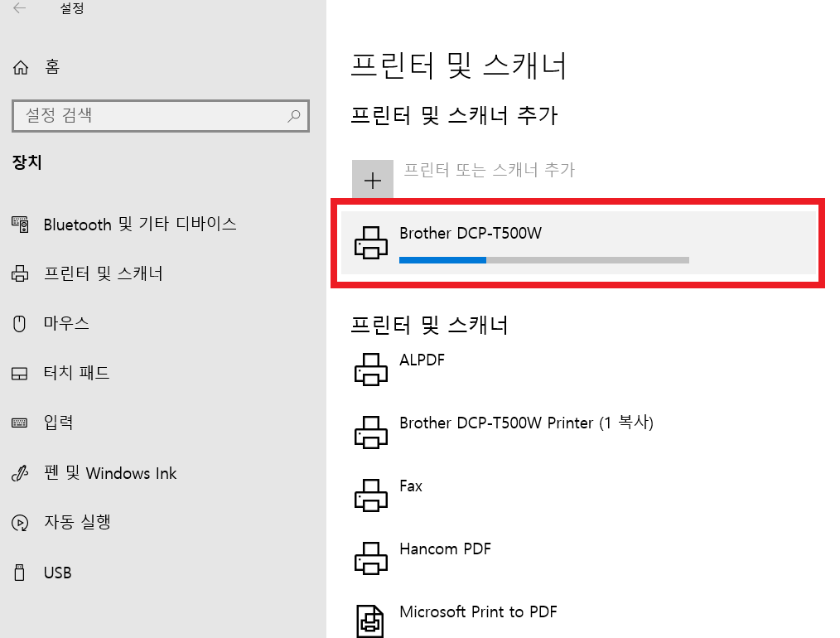Click the 입력 keyboard icon
Screen dimensions: 840x638
click(19, 423)
